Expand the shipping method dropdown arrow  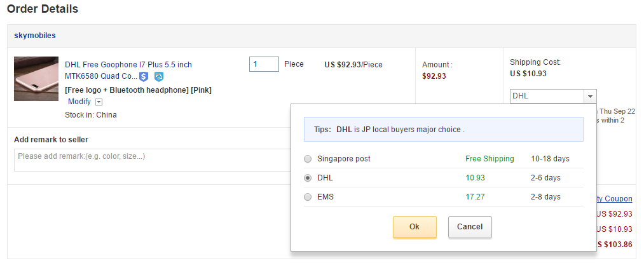tap(591, 97)
